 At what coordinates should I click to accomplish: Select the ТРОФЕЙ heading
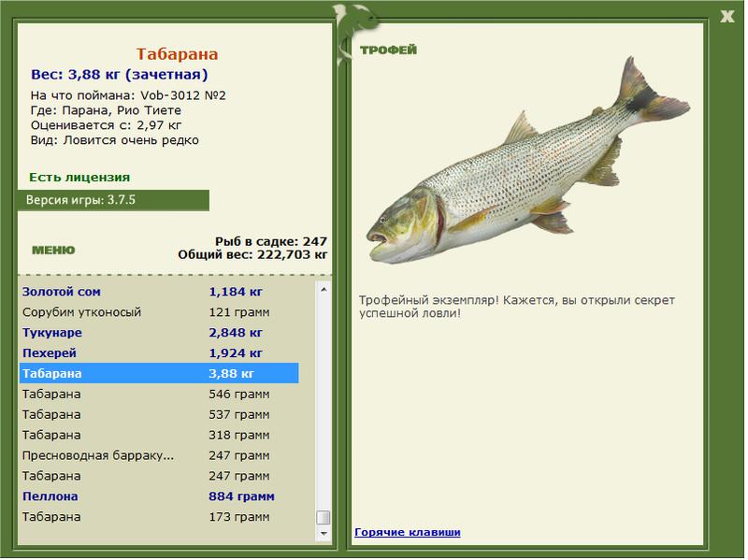388,50
